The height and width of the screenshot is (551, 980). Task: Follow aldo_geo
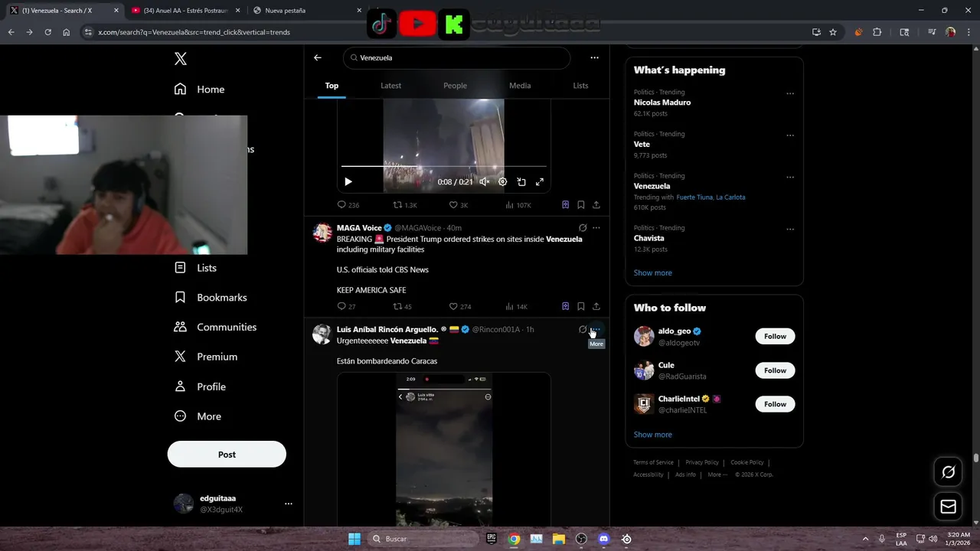(775, 337)
